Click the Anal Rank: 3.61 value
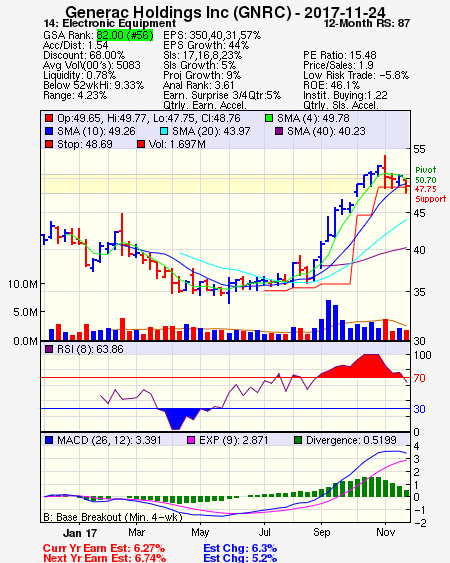450x563 pixels. 199,85
